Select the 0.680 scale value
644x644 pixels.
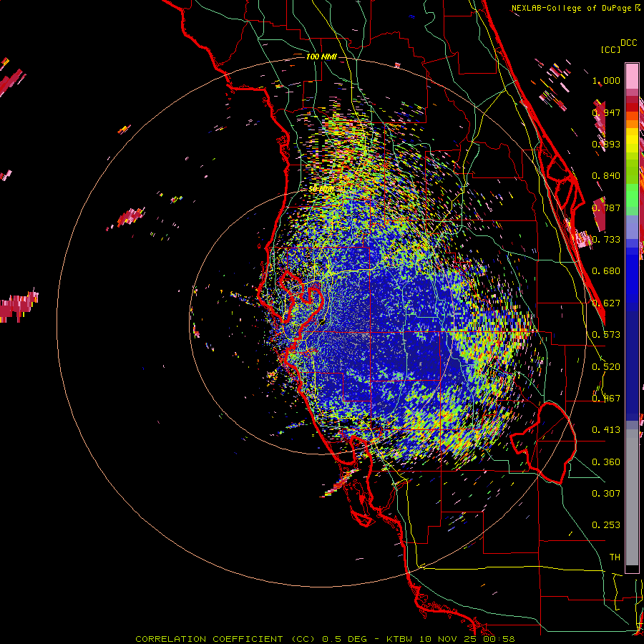pos(606,271)
